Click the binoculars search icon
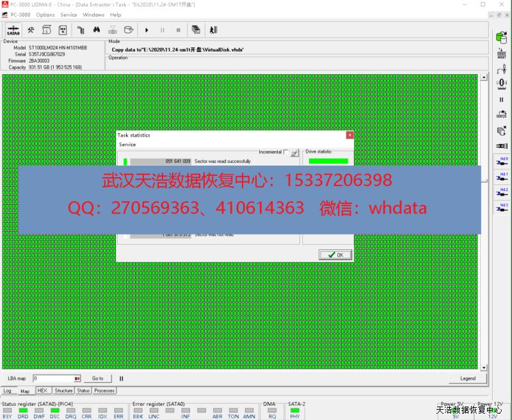512x420 pixels. pyautogui.click(x=97, y=30)
